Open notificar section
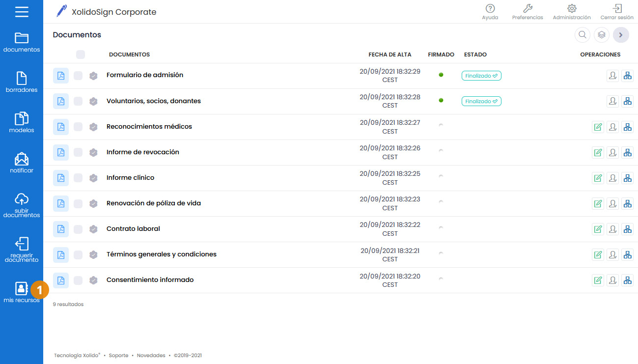Viewport: 638px width, 364px height. pyautogui.click(x=22, y=163)
